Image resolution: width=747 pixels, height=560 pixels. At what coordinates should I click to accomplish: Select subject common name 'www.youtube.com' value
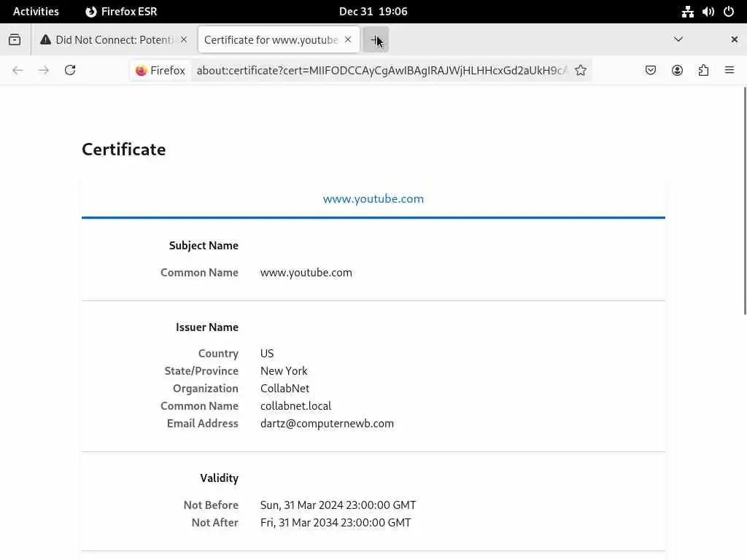tap(306, 273)
